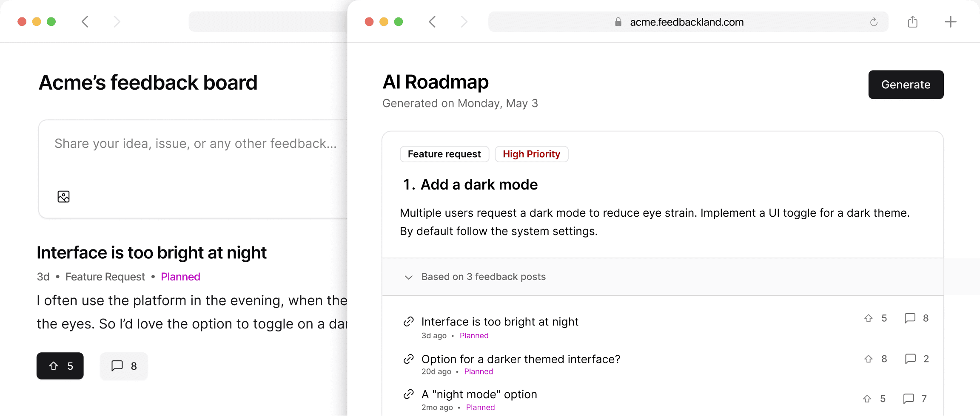
Task: Click the address bar showing acme.feedbackland.com
Action: (686, 22)
